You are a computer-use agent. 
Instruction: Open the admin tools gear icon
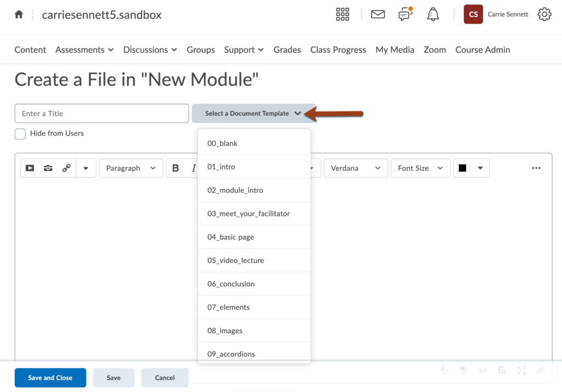click(544, 14)
